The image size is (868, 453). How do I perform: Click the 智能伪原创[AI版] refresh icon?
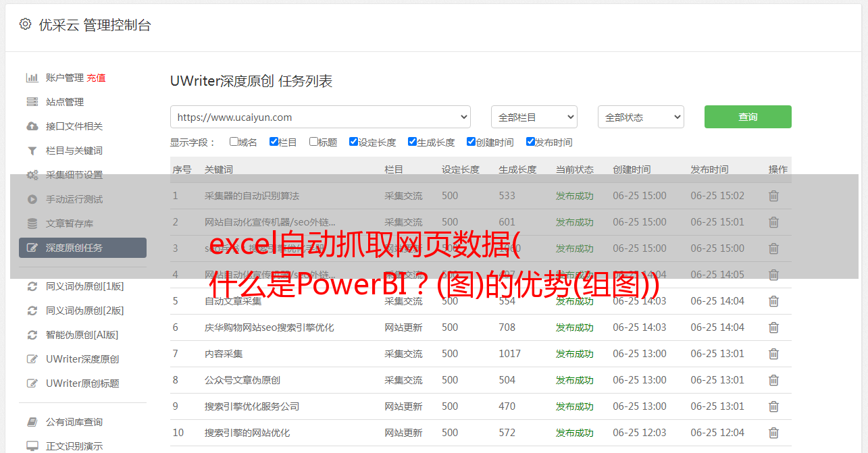(32, 335)
